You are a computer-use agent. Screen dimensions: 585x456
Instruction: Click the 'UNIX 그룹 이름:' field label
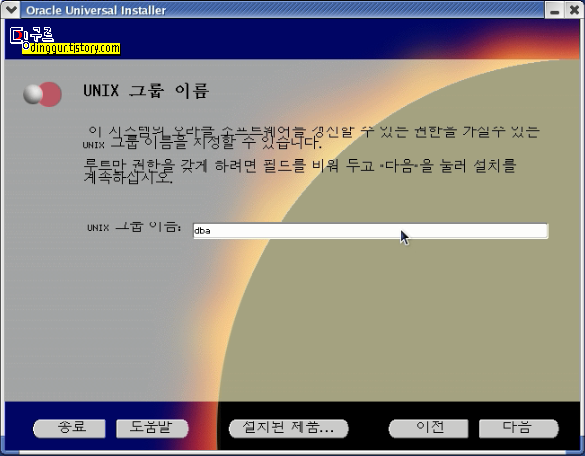pyautogui.click(x=134, y=227)
